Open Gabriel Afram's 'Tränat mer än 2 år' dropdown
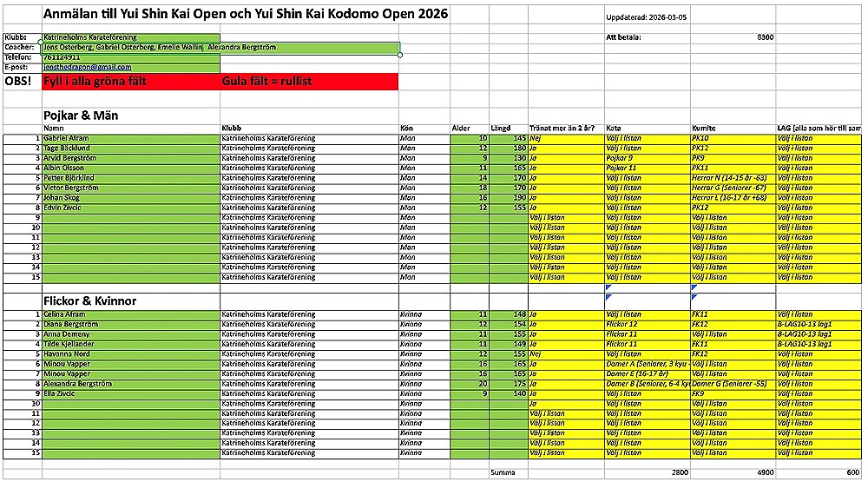 pyautogui.click(x=565, y=138)
